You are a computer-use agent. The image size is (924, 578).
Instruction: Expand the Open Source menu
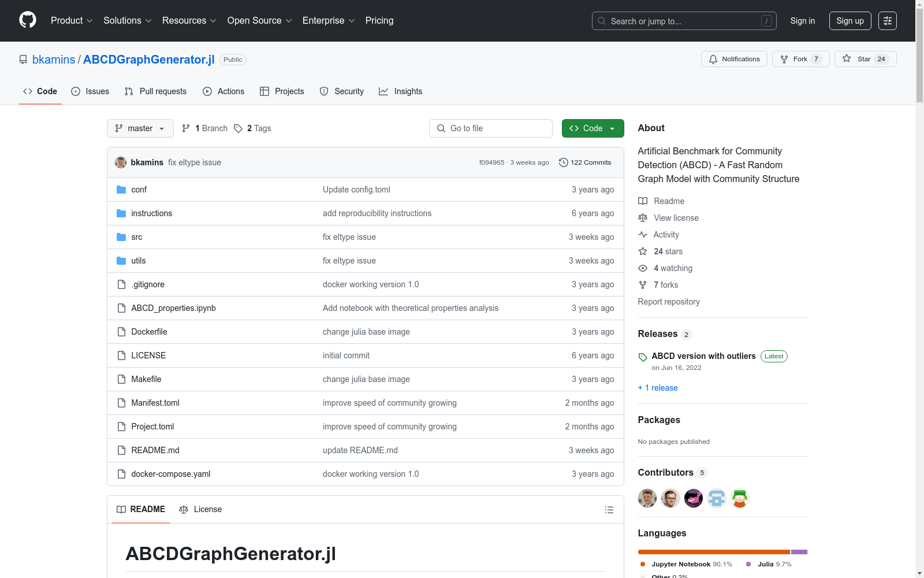260,21
